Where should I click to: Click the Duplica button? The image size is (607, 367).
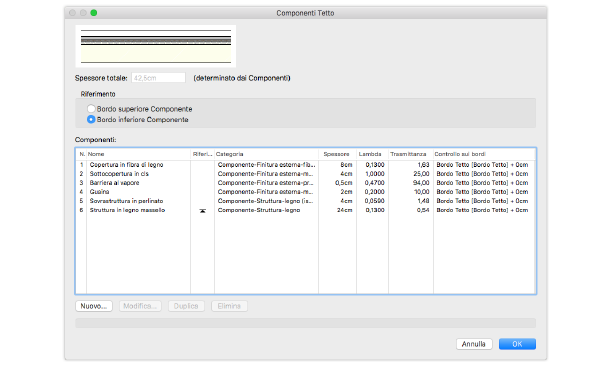(186, 306)
